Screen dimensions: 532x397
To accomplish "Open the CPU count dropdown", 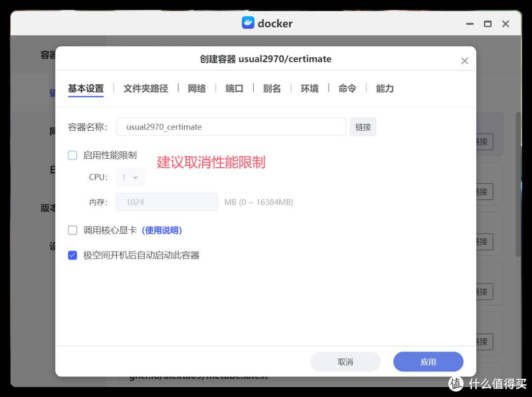I will pos(130,177).
